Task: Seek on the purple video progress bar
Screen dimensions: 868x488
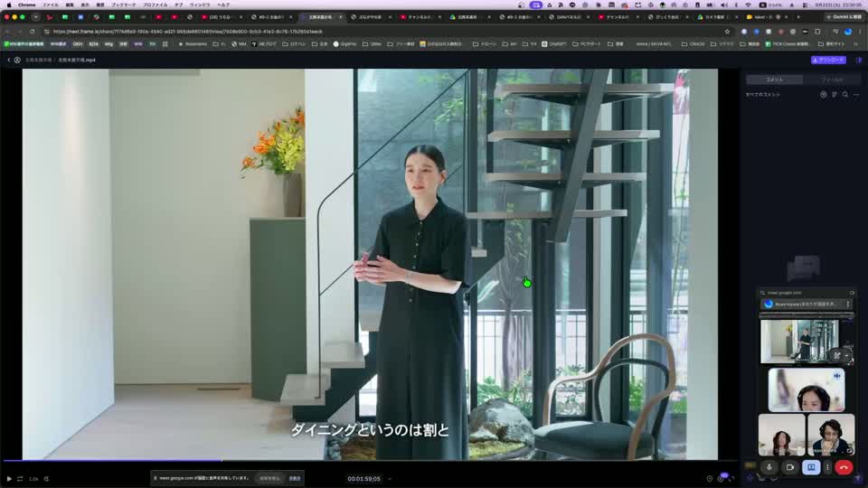Action: coord(370,460)
